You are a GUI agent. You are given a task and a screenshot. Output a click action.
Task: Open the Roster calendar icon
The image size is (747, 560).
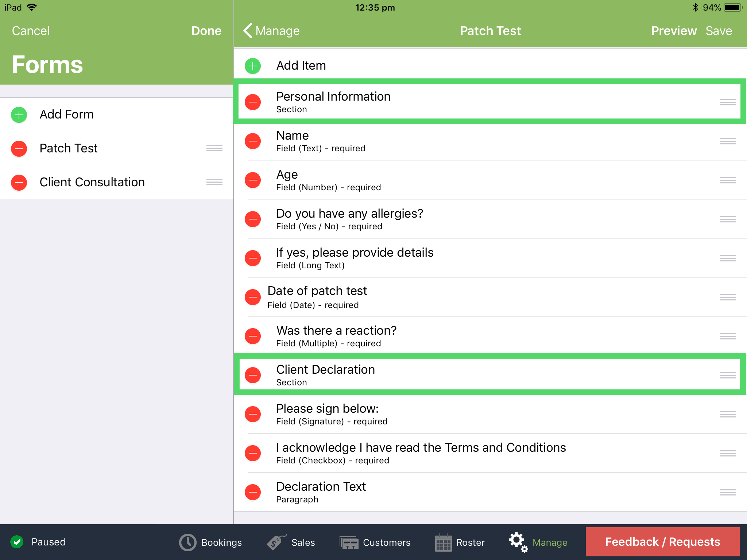coord(443,542)
